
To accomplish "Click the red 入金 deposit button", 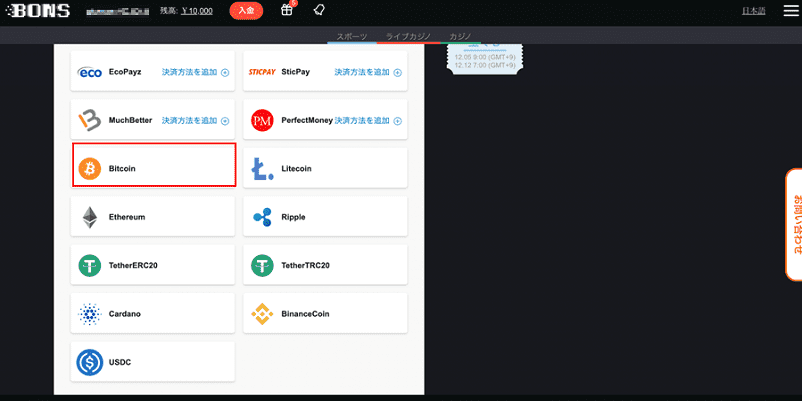I will click(x=247, y=11).
